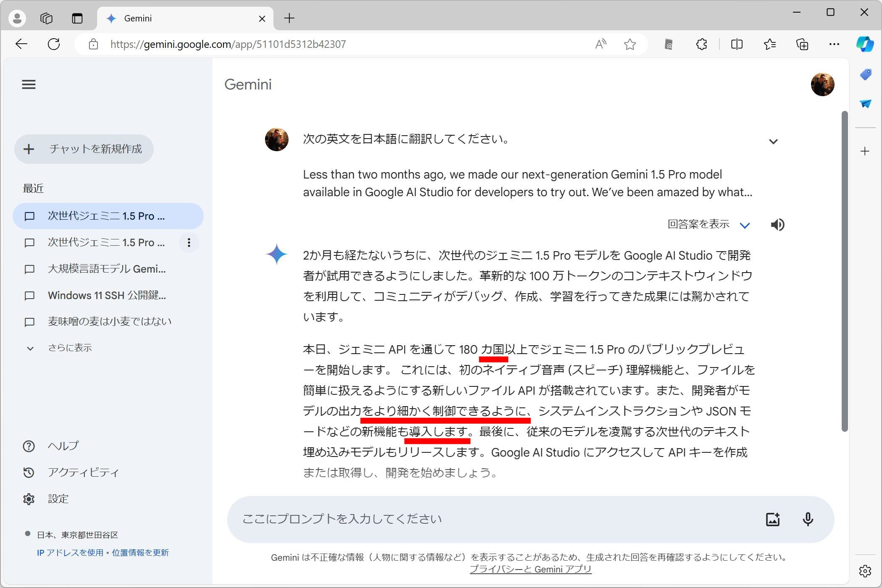Open split screen view
This screenshot has height=588, width=882.
click(x=737, y=44)
